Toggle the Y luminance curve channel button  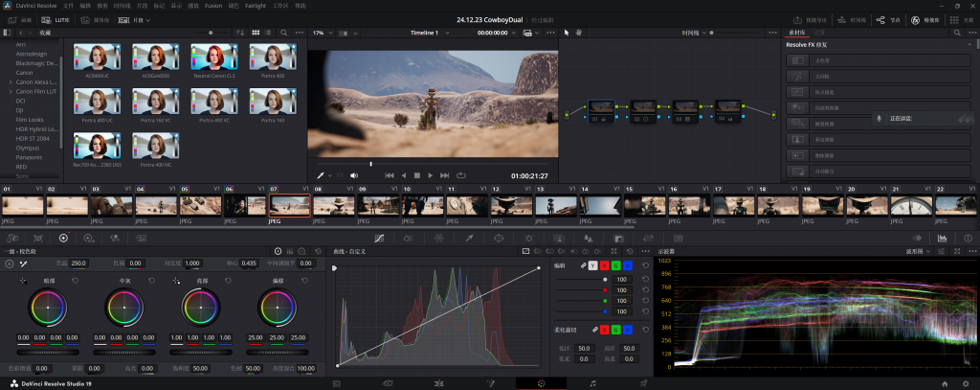[592, 264]
